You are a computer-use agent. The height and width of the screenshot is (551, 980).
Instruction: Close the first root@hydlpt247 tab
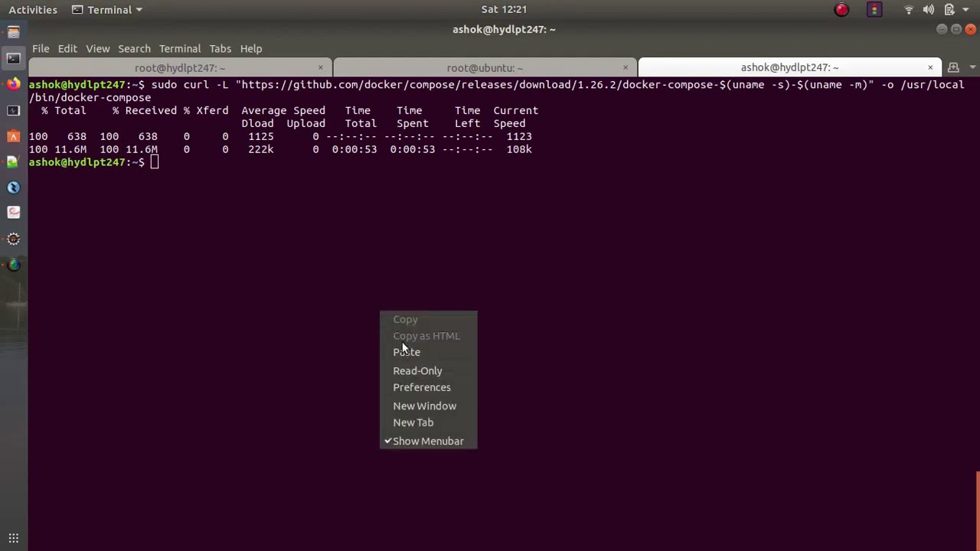click(x=320, y=67)
